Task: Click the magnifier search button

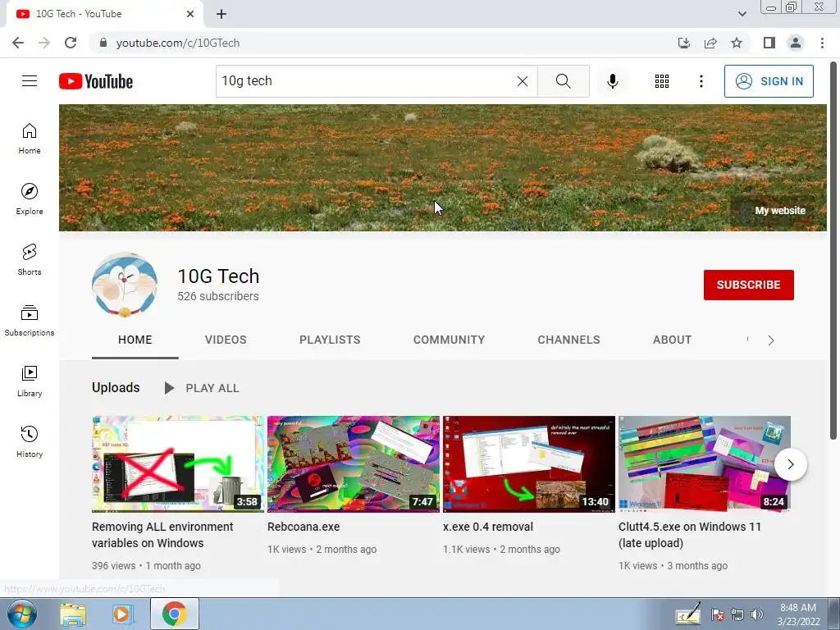Action: [563, 81]
